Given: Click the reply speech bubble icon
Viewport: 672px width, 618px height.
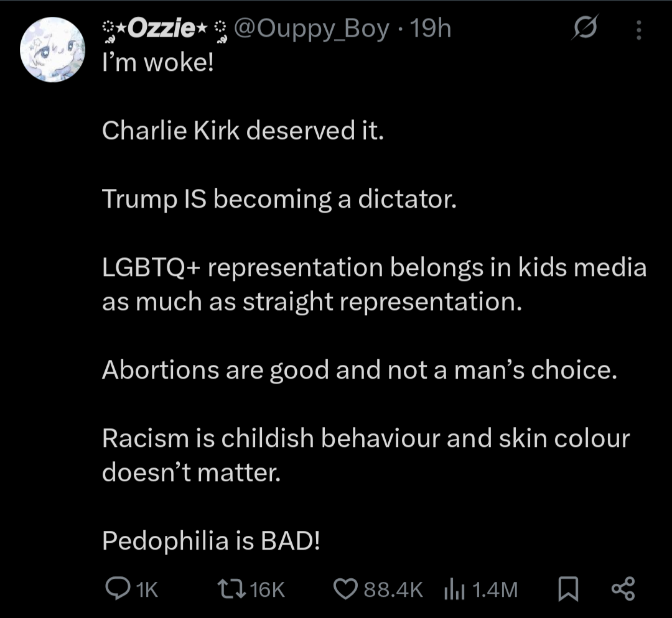Looking at the screenshot, I should point(116,588).
